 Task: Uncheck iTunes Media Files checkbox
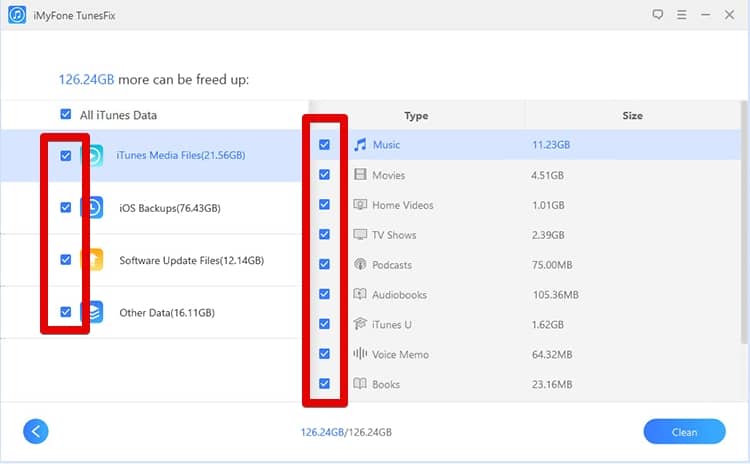[66, 155]
